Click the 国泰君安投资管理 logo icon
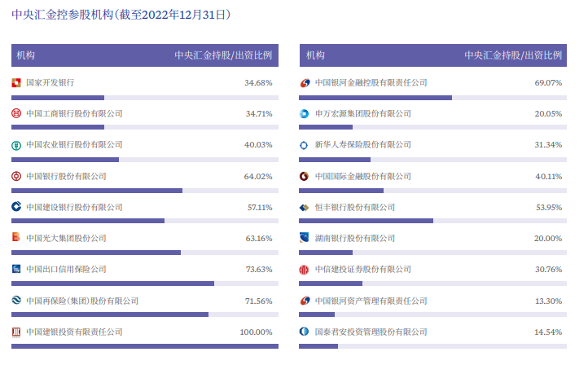 pyautogui.click(x=304, y=332)
